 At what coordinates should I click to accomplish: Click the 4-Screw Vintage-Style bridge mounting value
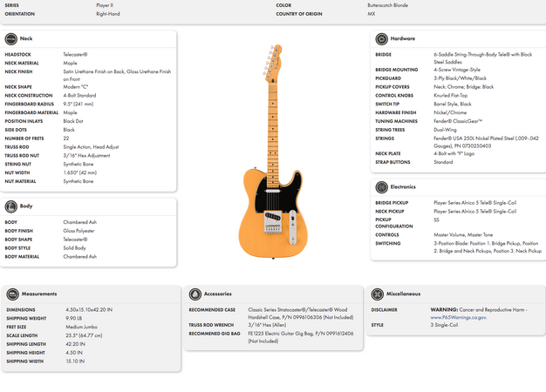[457, 70]
